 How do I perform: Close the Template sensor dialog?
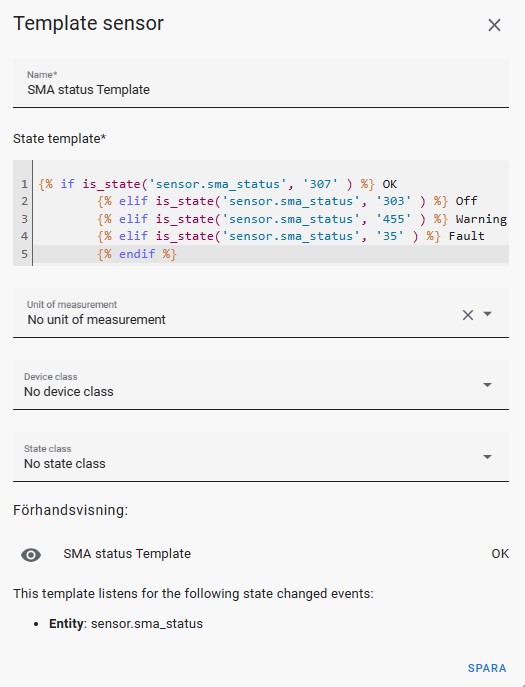click(494, 25)
